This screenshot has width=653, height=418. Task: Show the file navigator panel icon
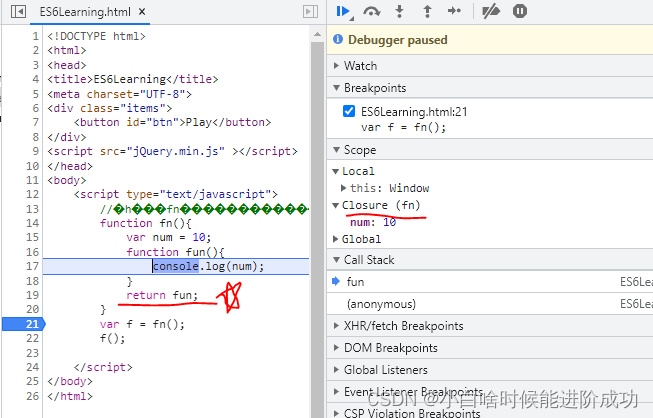(x=19, y=11)
